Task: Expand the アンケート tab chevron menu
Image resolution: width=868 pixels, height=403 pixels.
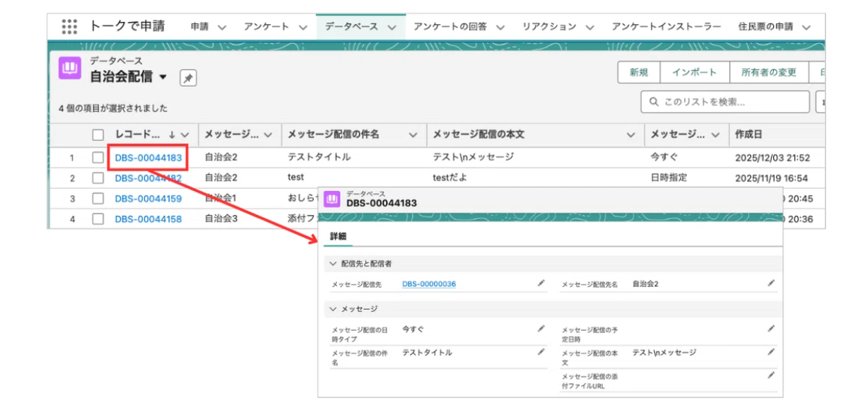Action: point(303,27)
